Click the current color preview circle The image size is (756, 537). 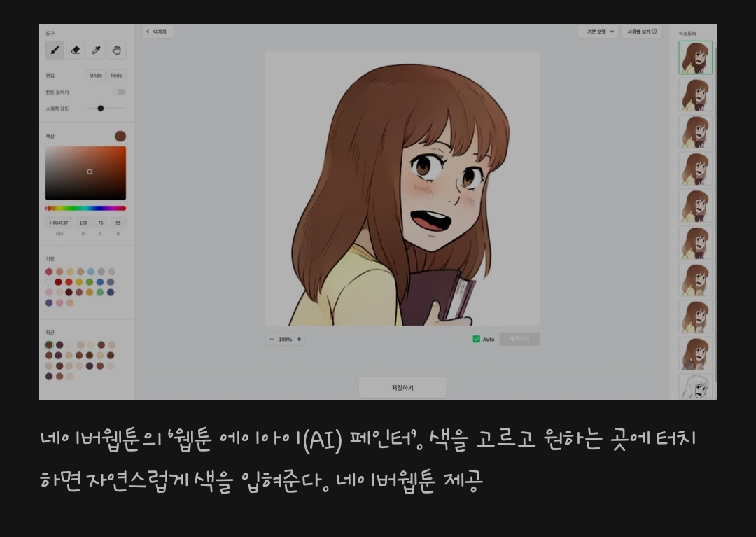[x=120, y=137]
